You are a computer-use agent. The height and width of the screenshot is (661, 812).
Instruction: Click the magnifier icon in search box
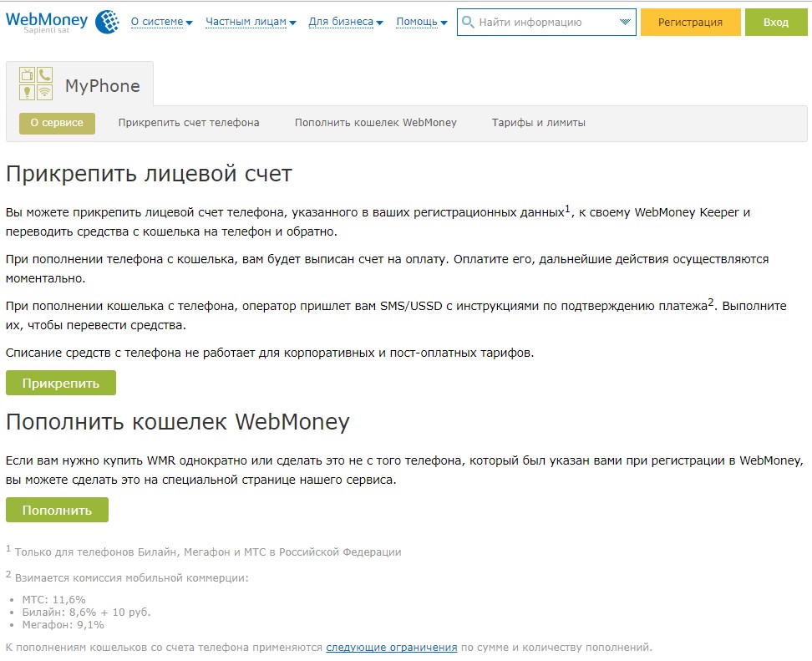(x=468, y=23)
